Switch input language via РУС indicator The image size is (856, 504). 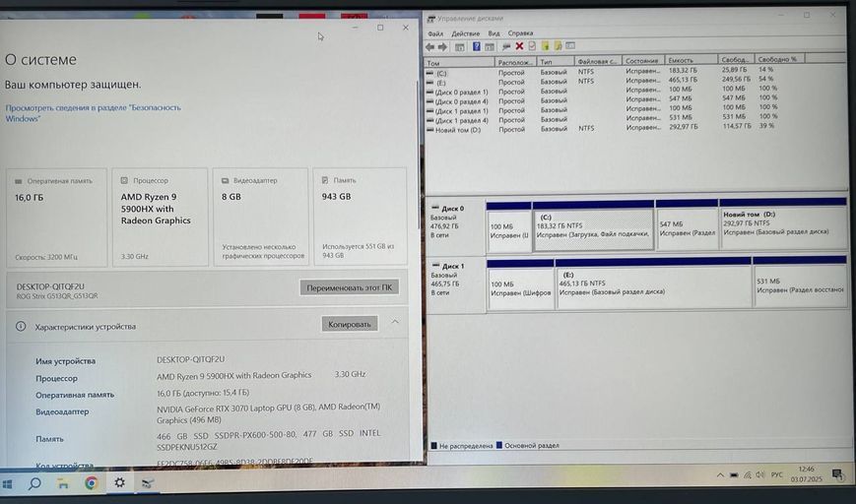(x=777, y=475)
